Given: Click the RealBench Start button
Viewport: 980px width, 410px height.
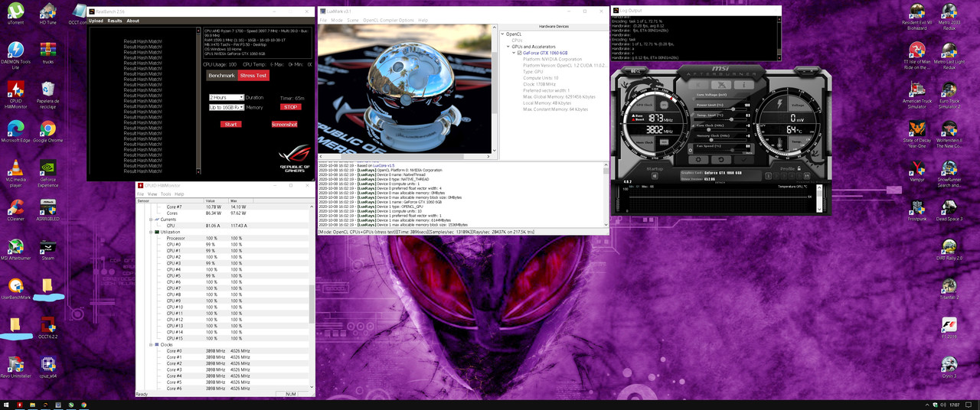Looking at the screenshot, I should click(230, 124).
